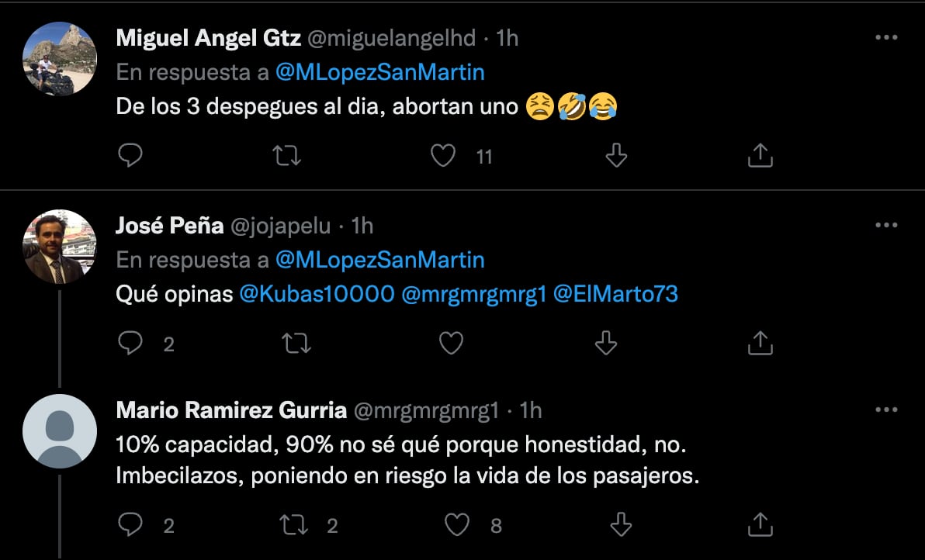Downvote Miguel Angel Gtz's tweet
The width and height of the screenshot is (925, 560).
pyautogui.click(x=616, y=157)
